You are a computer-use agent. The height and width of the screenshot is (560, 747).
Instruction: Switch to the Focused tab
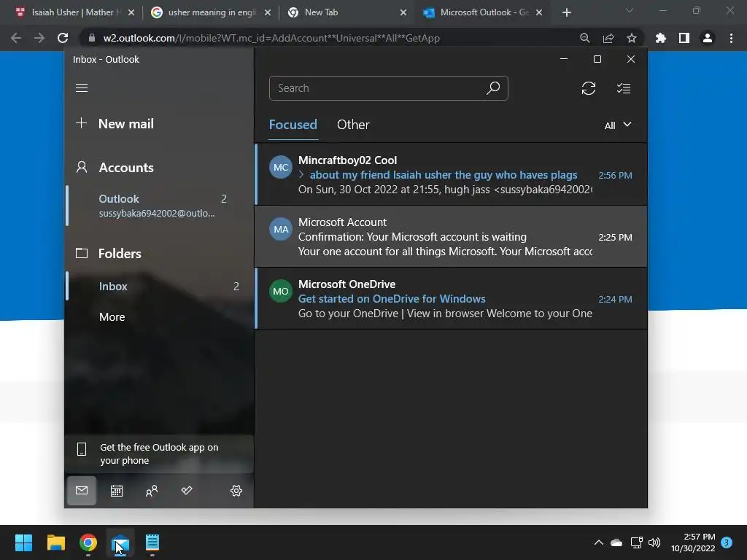point(293,125)
